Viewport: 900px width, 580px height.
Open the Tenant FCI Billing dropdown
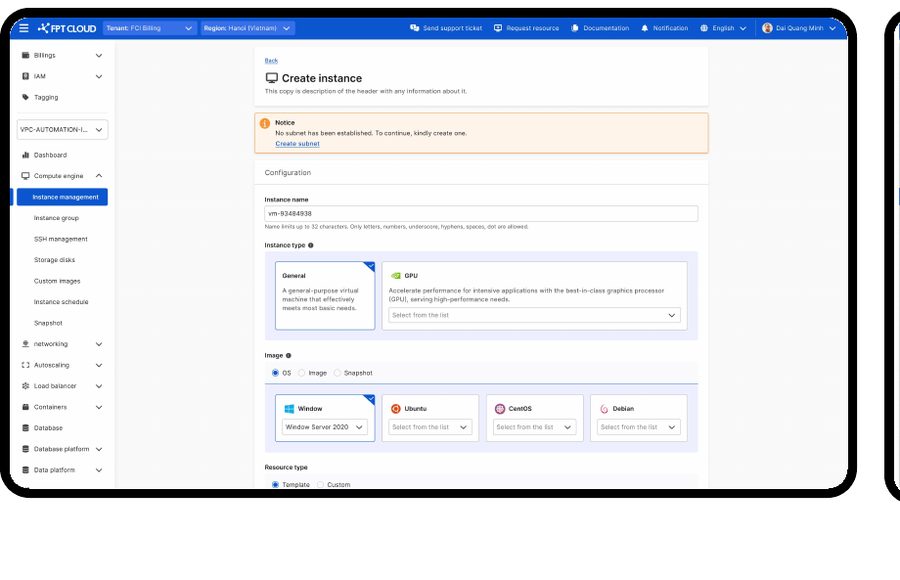click(x=149, y=28)
